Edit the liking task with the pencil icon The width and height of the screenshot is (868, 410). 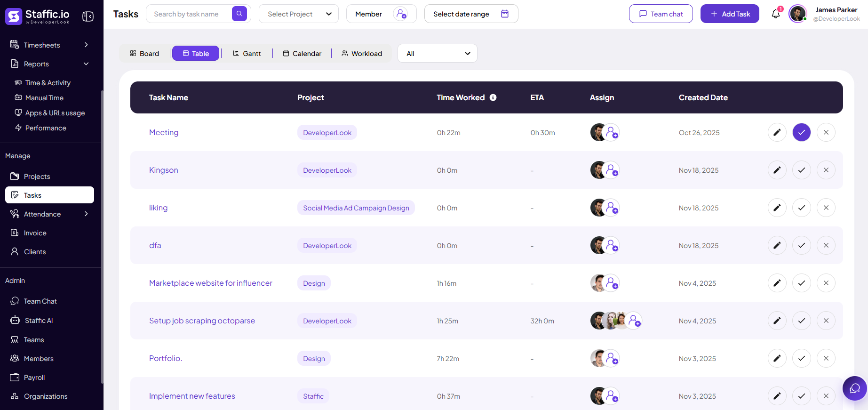[777, 208]
